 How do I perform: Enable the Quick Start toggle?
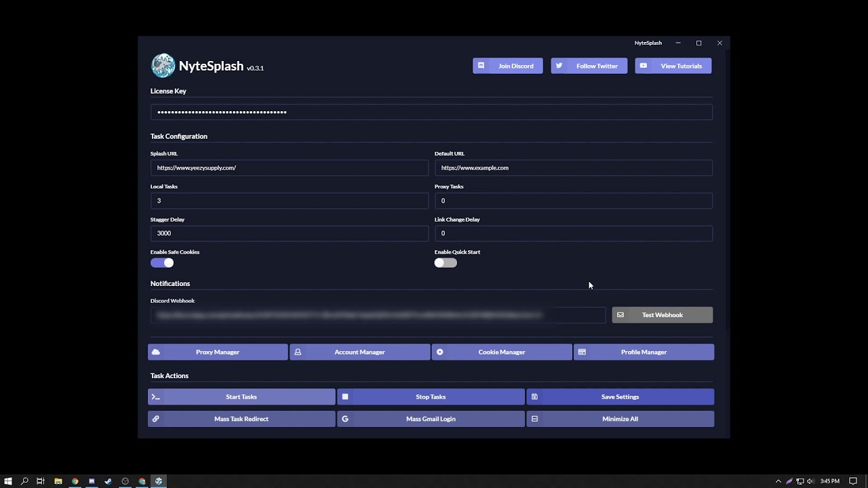pyautogui.click(x=446, y=263)
